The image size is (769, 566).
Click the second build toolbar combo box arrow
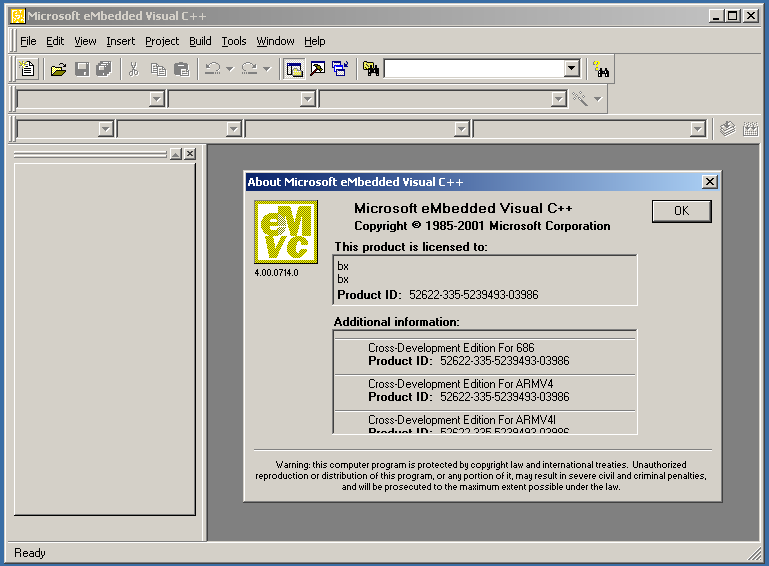coord(233,129)
